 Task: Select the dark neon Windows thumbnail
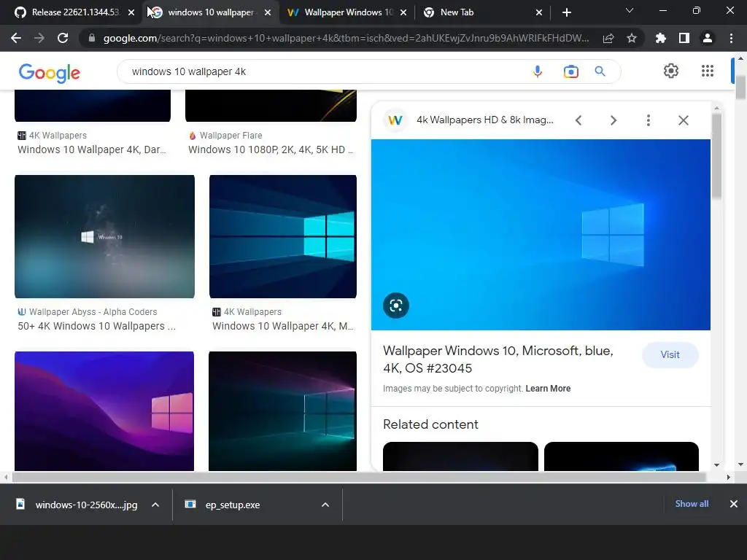tap(282, 411)
